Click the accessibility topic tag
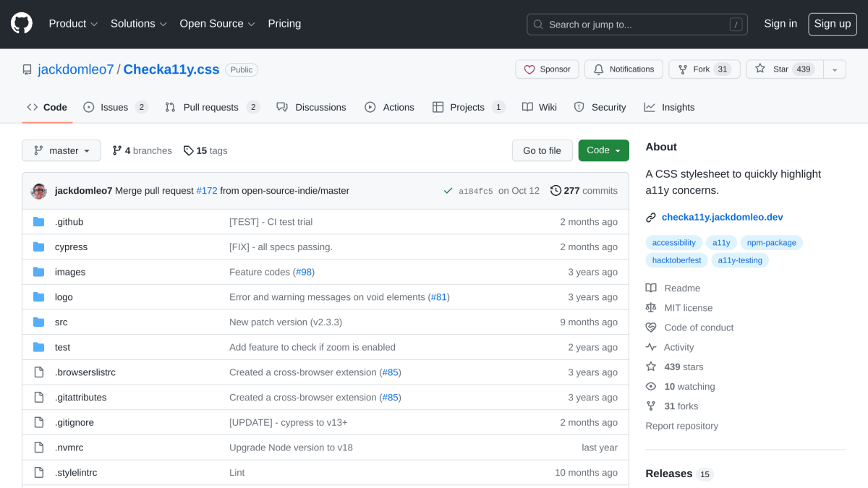This screenshot has height=488, width=868. [x=674, y=243]
